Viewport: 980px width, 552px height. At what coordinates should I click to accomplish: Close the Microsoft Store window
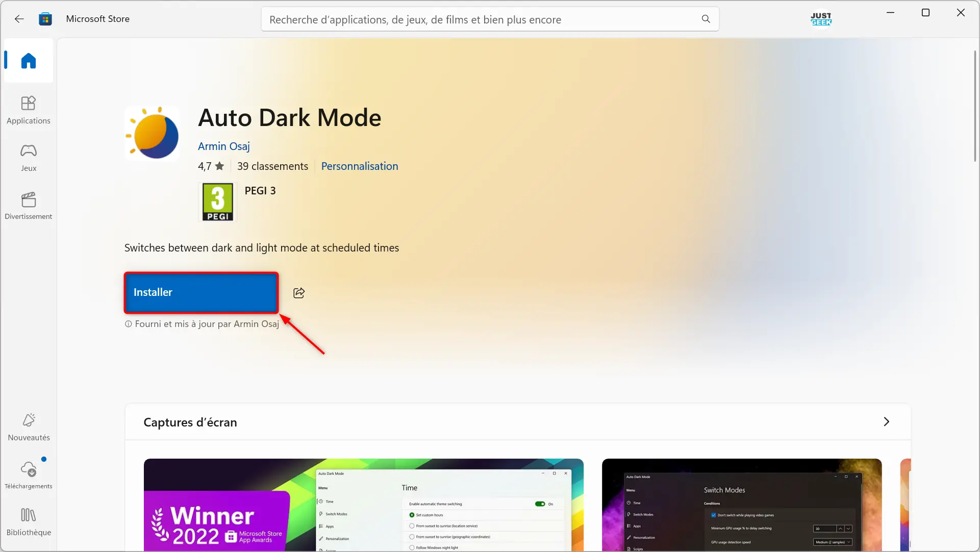(x=961, y=13)
